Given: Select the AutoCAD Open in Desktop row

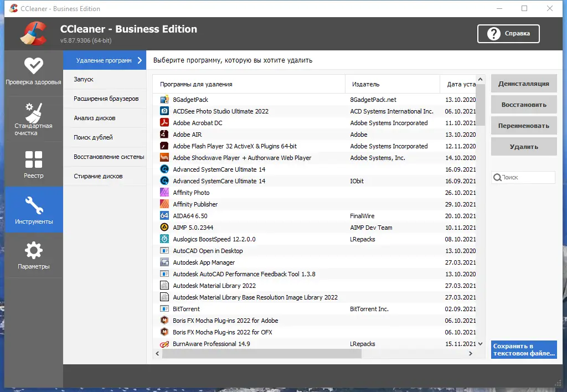Looking at the screenshot, I should point(315,251).
